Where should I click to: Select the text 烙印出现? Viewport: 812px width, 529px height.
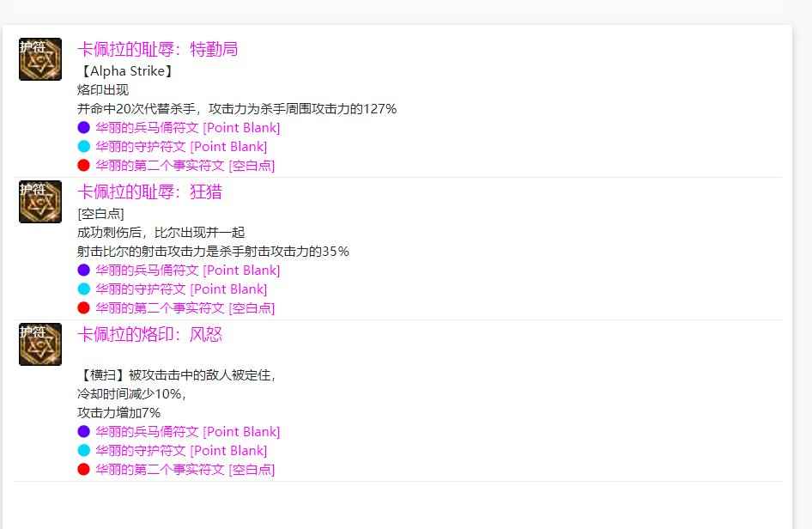pyautogui.click(x=103, y=89)
